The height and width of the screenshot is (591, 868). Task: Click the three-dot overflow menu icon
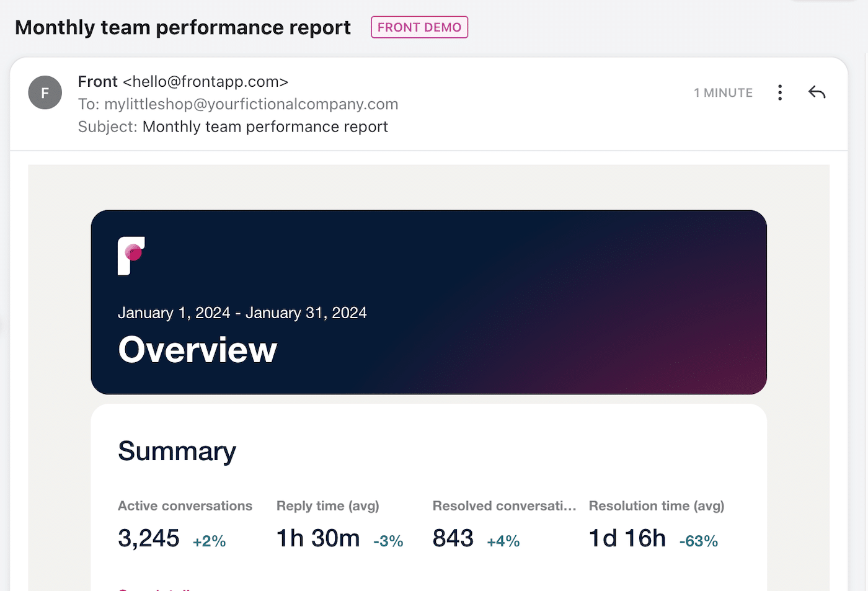pyautogui.click(x=780, y=92)
